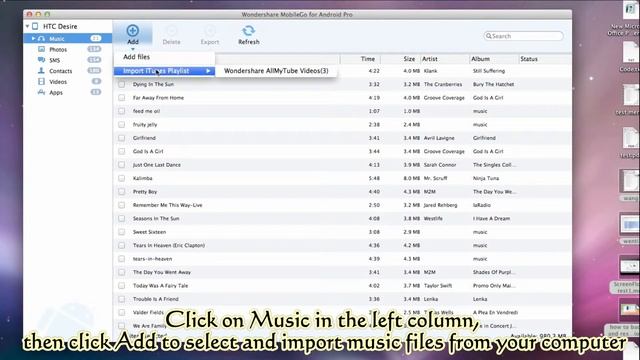Tick checkbox for Far Away From Home

122,98
